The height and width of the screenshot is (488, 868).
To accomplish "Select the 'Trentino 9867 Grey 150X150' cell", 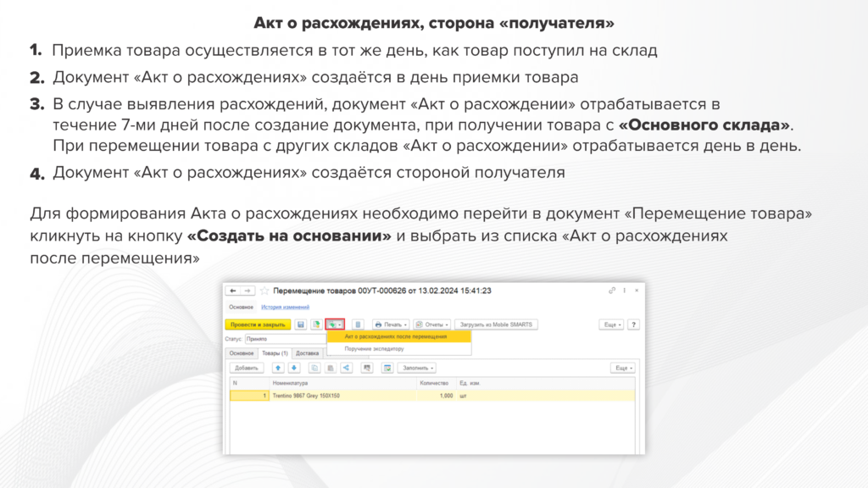I will pos(343,396).
